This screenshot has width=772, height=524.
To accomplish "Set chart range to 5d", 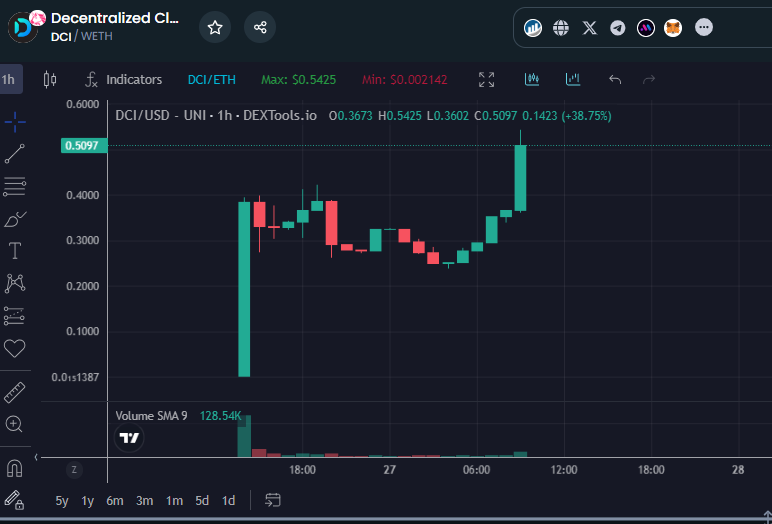I will pyautogui.click(x=202, y=501).
